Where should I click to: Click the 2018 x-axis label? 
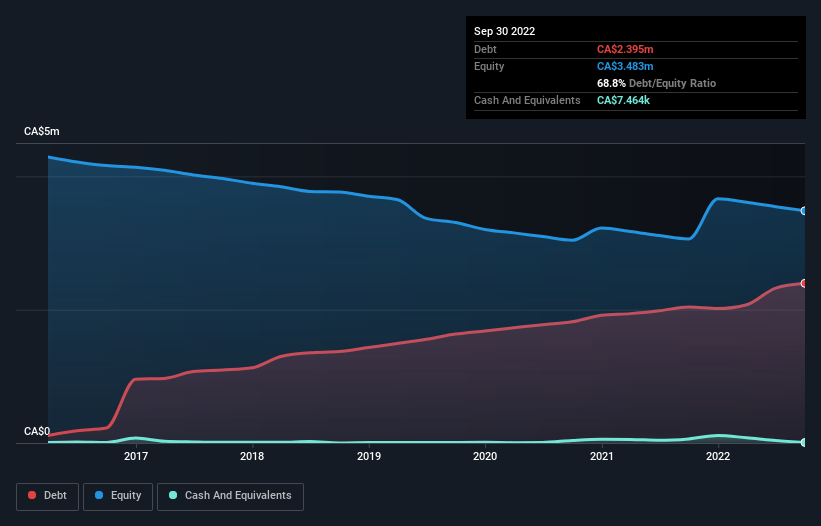coord(252,456)
